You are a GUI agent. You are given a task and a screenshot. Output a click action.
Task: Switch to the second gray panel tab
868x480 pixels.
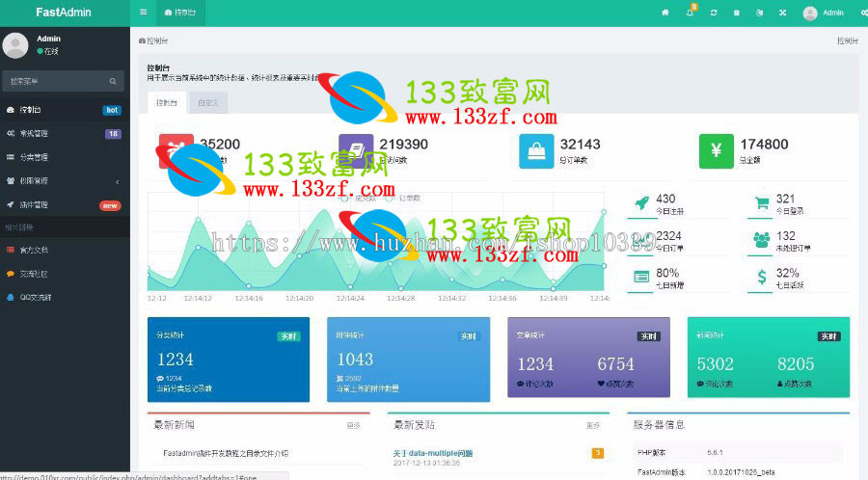pyautogui.click(x=208, y=103)
